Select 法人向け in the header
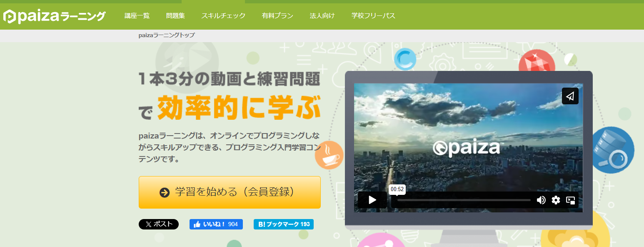This screenshot has width=644, height=247. tap(322, 16)
